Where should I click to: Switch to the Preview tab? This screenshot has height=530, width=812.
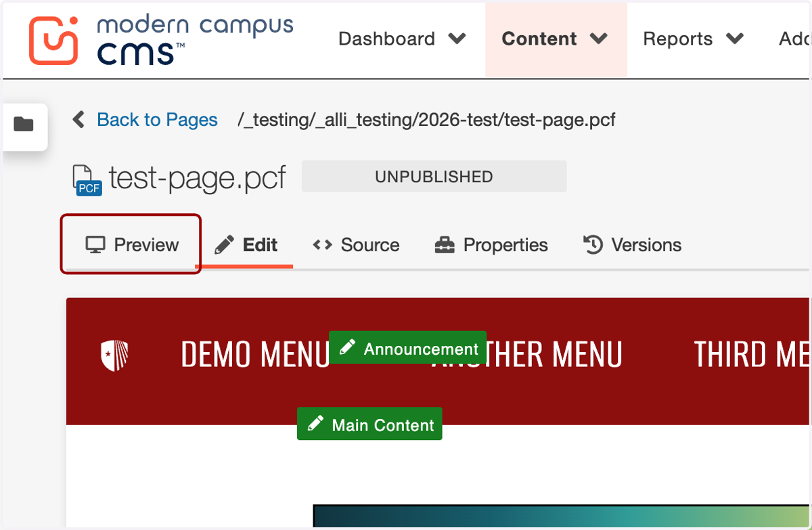coord(132,244)
